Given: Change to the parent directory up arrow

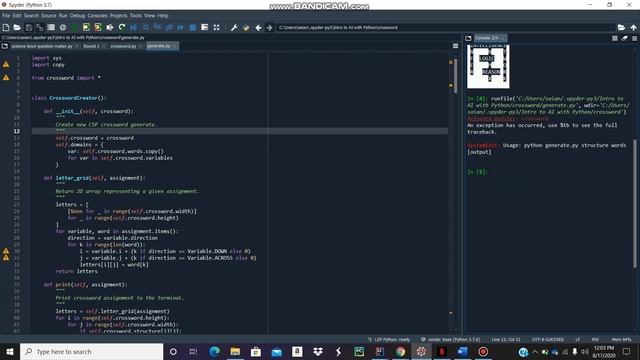Looking at the screenshot, I should click(x=633, y=27).
